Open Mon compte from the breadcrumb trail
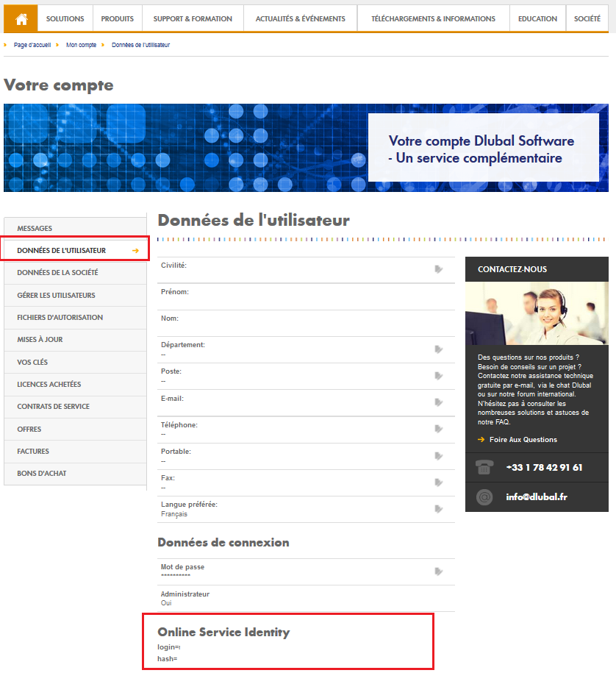The width and height of the screenshot is (616, 673). coord(81,44)
